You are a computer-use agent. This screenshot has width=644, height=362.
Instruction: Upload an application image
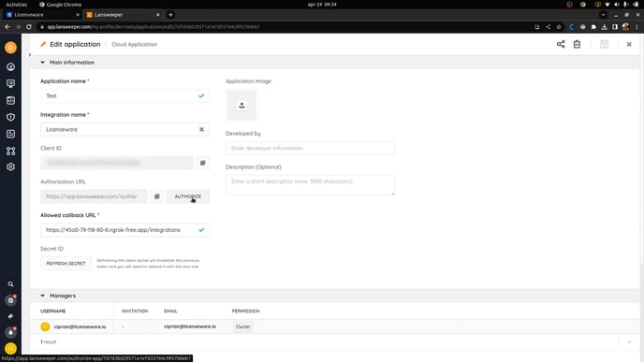[x=241, y=105]
